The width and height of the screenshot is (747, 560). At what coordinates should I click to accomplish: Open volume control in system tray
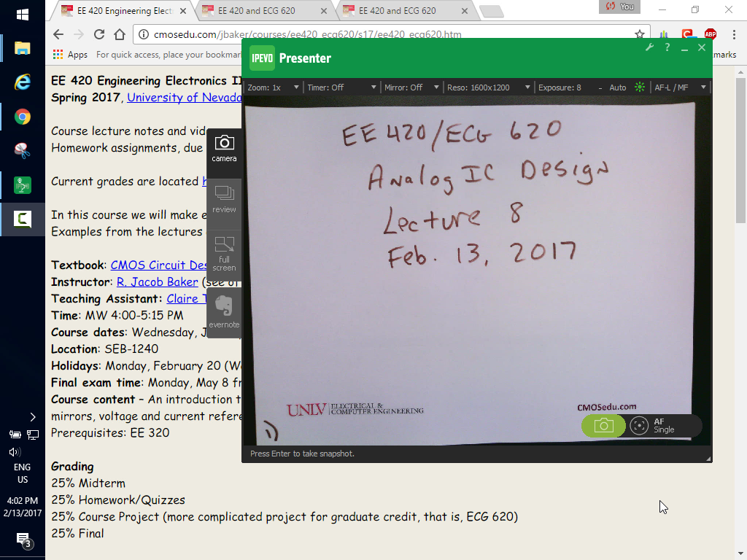tap(15, 452)
